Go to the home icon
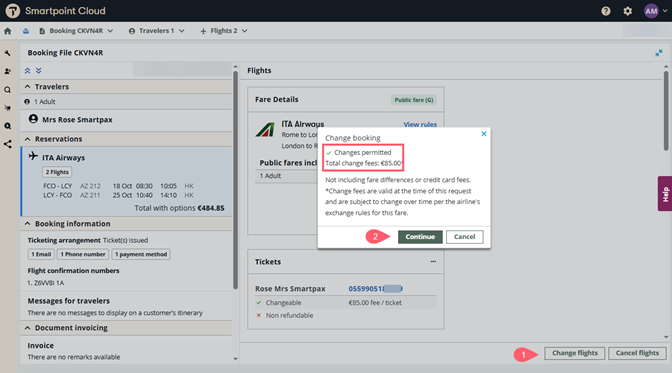Screen dimensions: 672x373 (8, 31)
